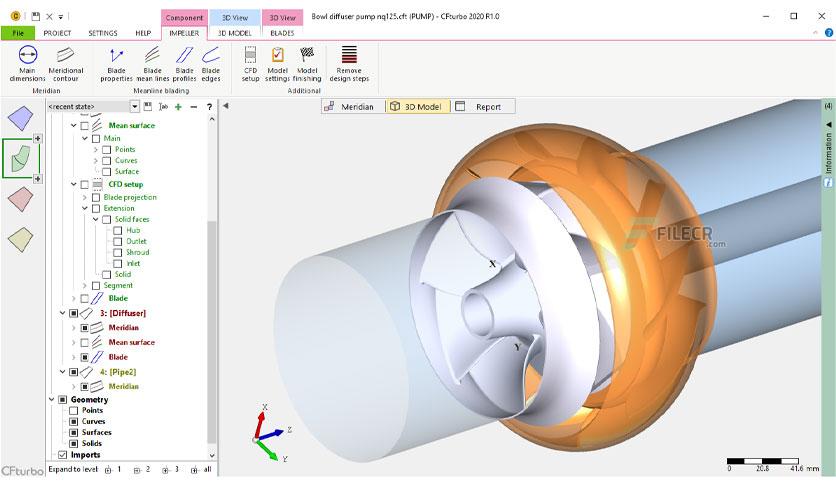Click the green plus in tree toolbar

tap(178, 107)
